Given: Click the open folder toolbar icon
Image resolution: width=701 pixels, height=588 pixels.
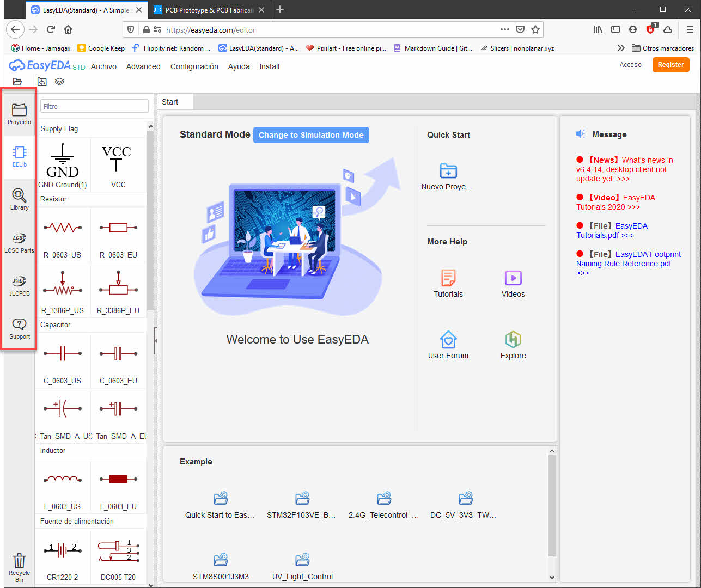Looking at the screenshot, I should click(x=17, y=82).
